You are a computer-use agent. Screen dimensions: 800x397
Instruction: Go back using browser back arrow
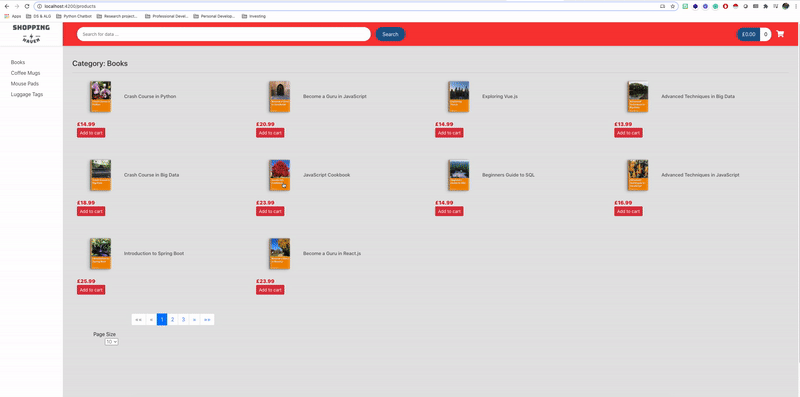click(7, 6)
